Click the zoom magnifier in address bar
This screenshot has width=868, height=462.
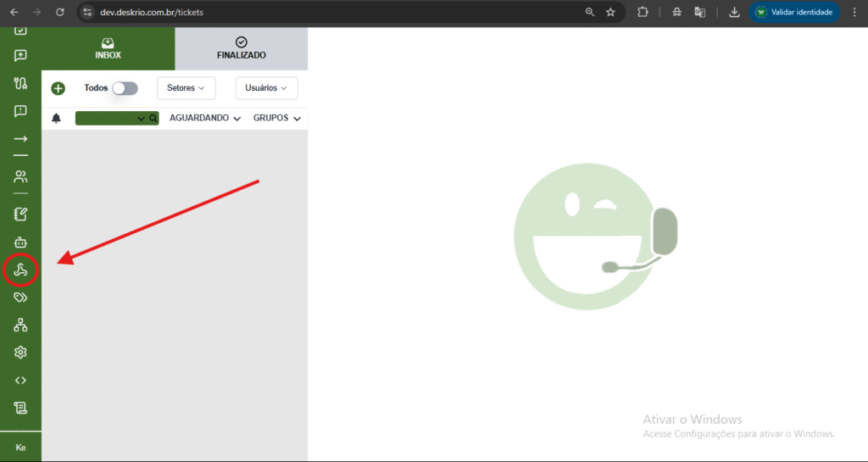point(590,12)
